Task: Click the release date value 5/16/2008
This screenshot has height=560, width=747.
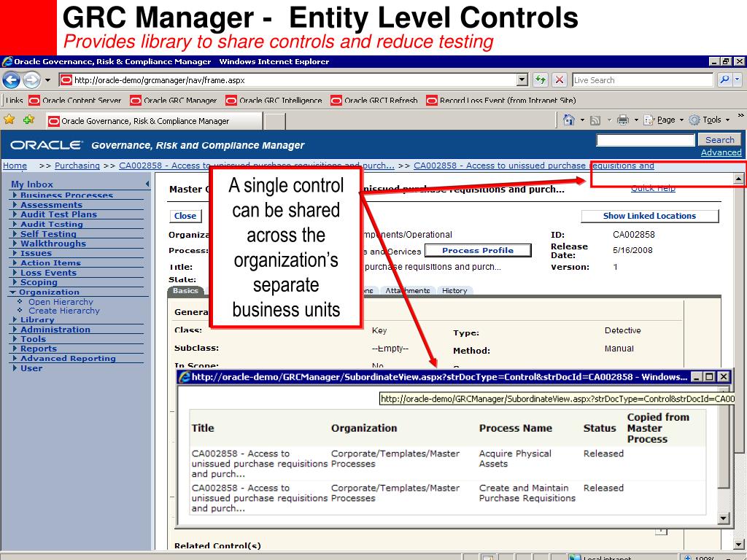Action: point(632,250)
